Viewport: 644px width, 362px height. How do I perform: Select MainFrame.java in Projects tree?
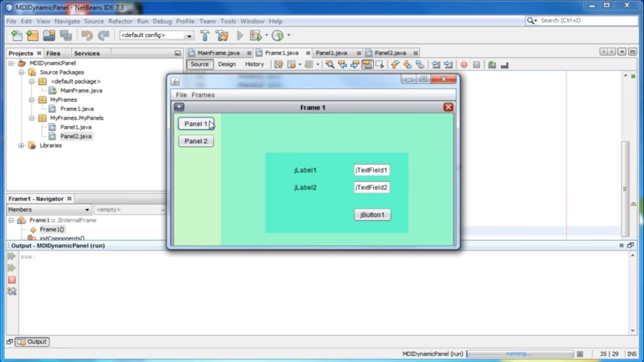[81, 90]
